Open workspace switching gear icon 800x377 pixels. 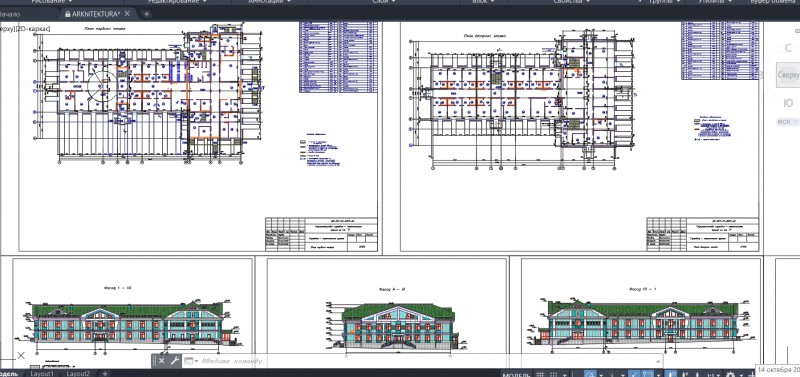coord(730,374)
